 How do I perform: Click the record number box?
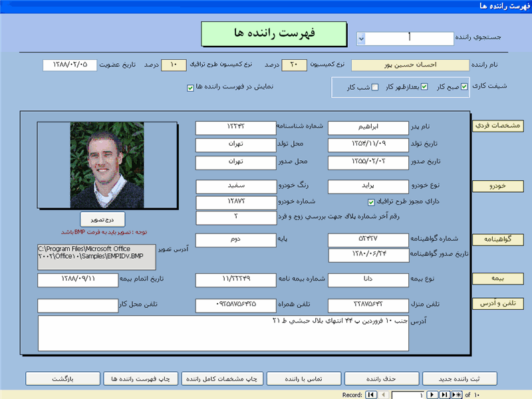(x=408, y=395)
